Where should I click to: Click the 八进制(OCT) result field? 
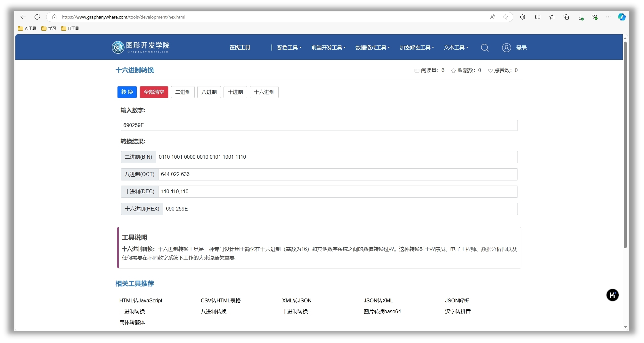pos(338,174)
